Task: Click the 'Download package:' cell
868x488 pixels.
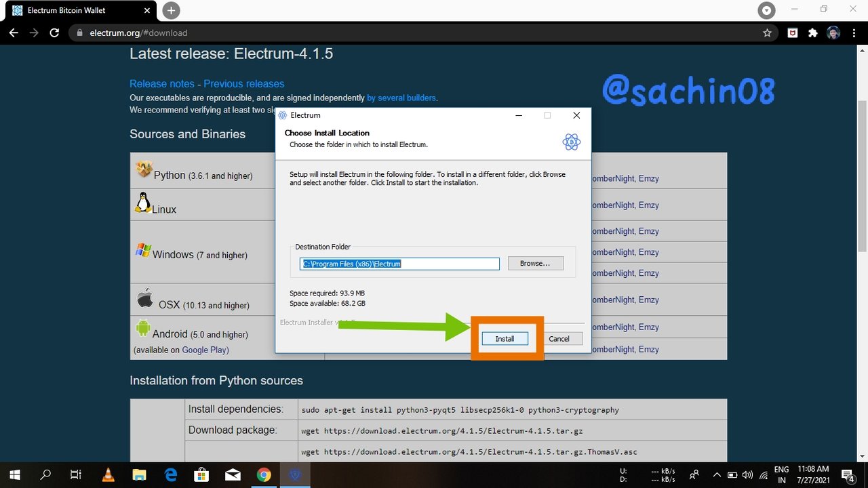Action: (x=241, y=430)
